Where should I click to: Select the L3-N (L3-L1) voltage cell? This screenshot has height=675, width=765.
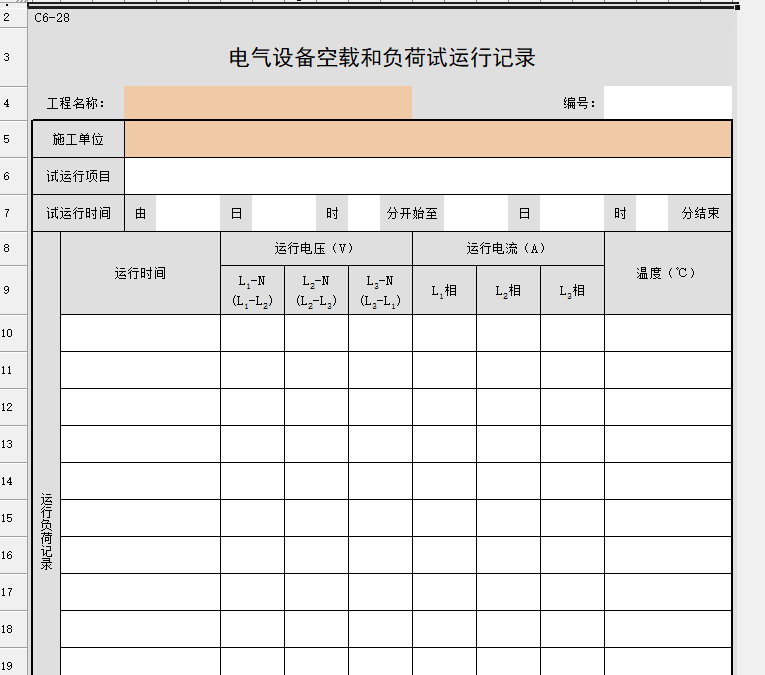[x=380, y=291]
